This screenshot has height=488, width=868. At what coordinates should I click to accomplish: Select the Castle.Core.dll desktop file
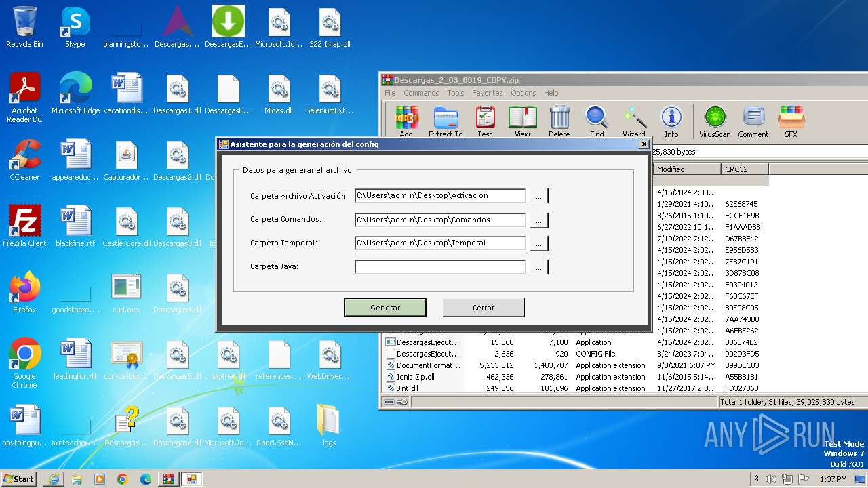point(126,226)
